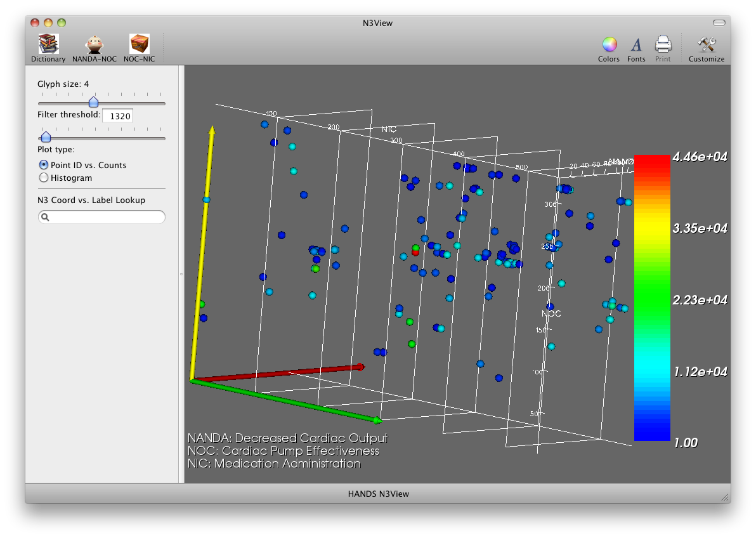This screenshot has height=538, width=756.
Task: Click the NOC axis label in the plot
Action: [551, 313]
